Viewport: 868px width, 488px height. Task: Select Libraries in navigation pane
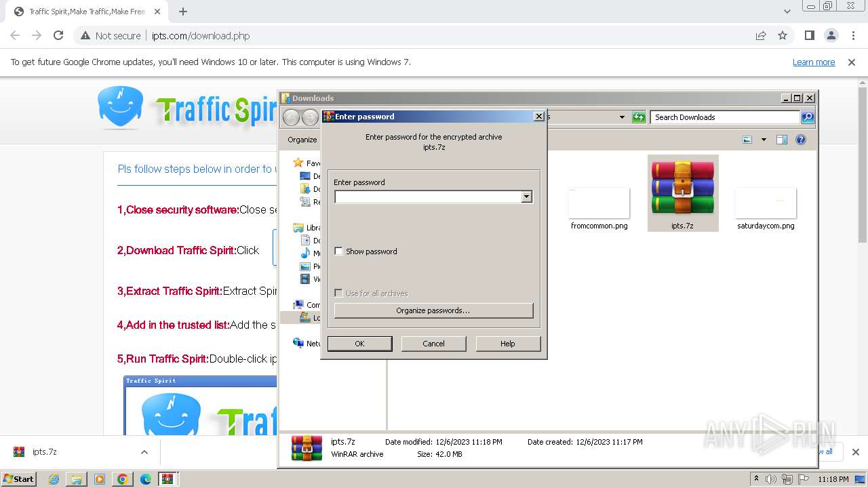[307, 228]
